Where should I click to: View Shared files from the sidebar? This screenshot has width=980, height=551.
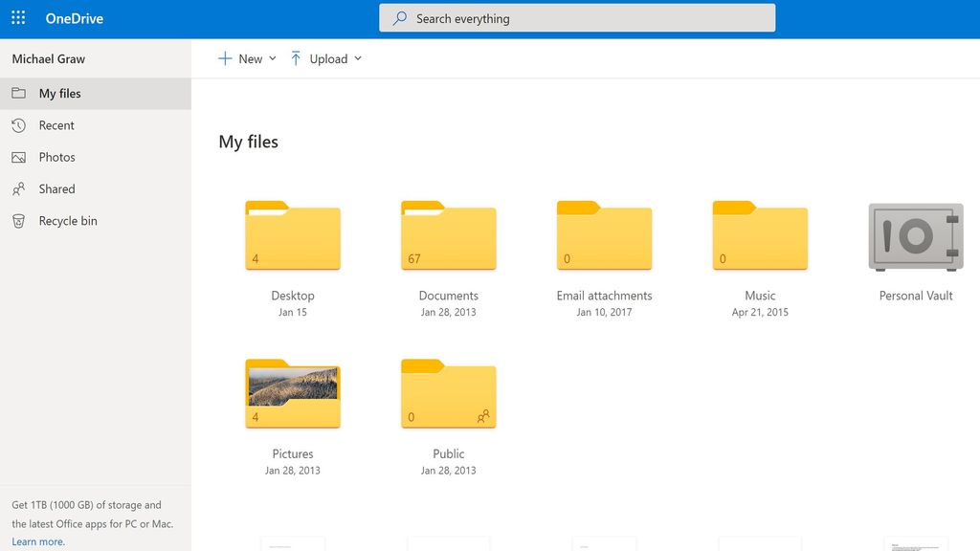point(57,188)
